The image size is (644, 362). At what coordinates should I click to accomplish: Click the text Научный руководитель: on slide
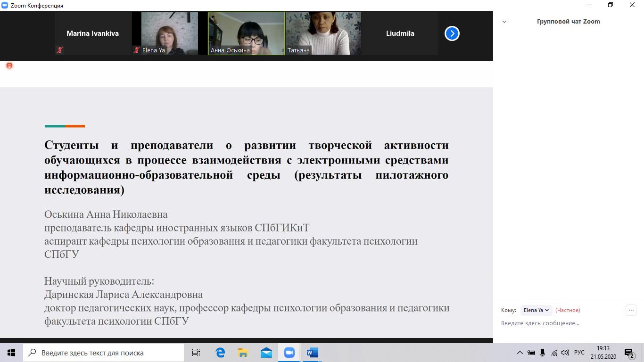(99, 281)
